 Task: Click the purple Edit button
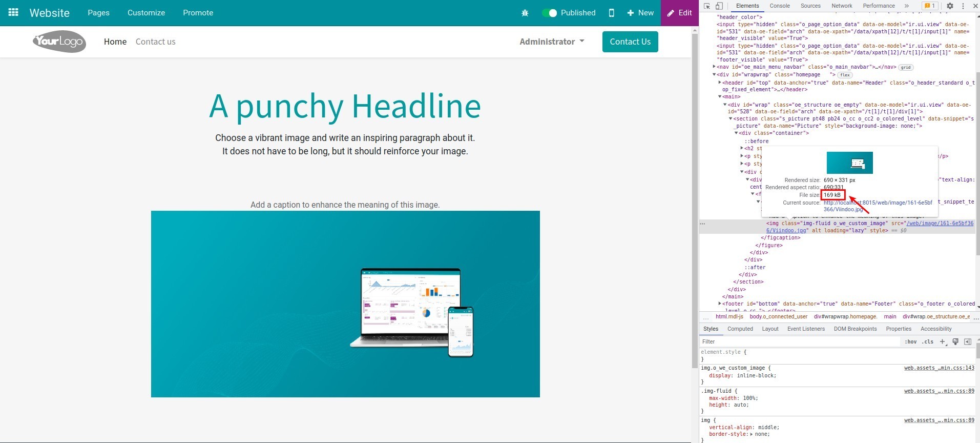point(679,13)
